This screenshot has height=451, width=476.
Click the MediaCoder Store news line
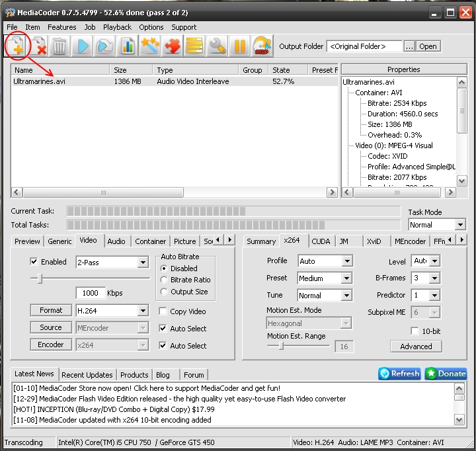[x=147, y=388]
